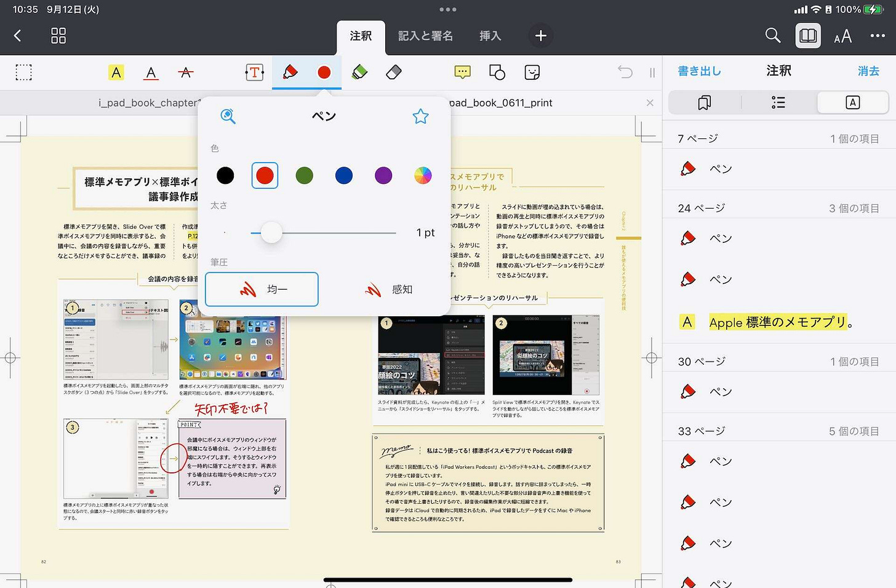Tap the 消去 clear button
Image resolution: width=896 pixels, height=588 pixels.
coord(868,71)
